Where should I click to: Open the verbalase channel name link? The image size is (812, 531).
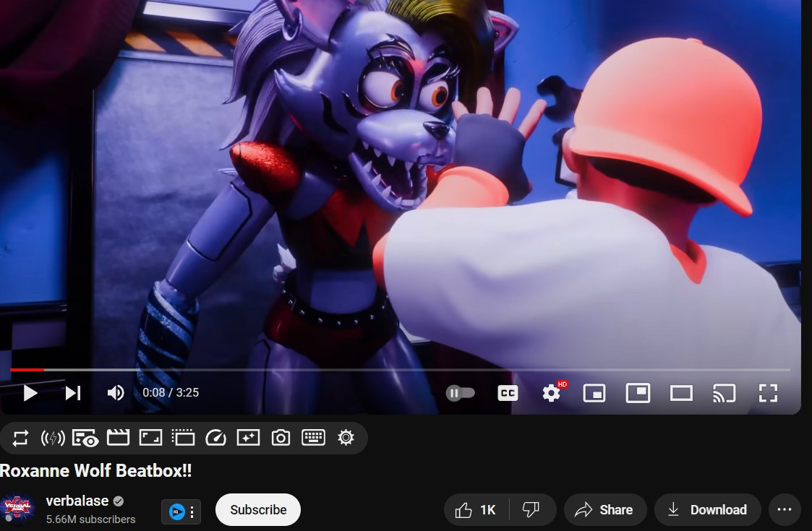77,501
